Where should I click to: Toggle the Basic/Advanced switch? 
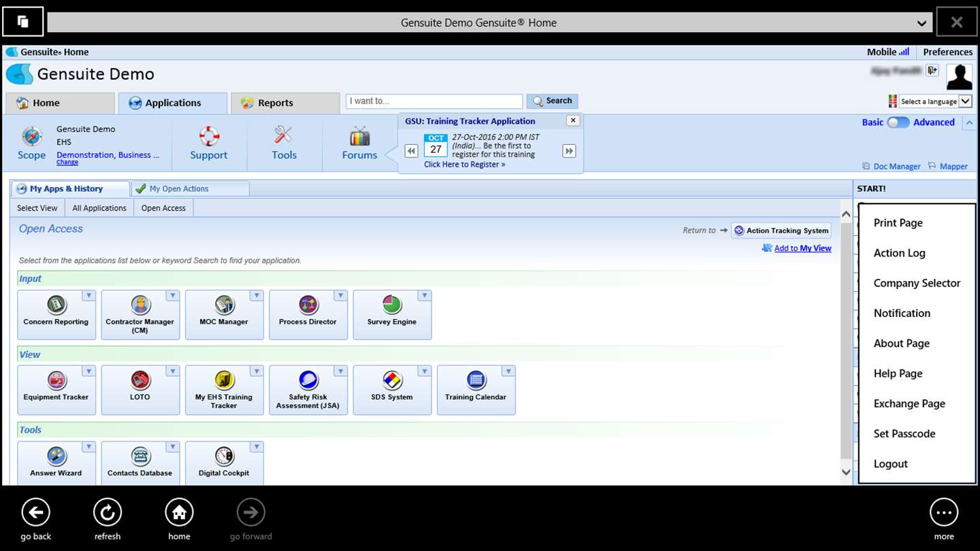click(x=898, y=122)
